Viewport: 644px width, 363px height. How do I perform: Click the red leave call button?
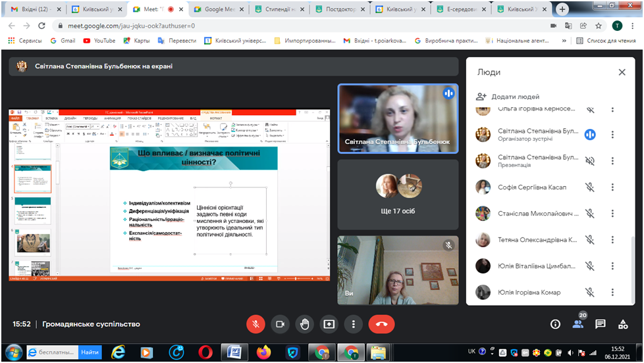tap(381, 324)
